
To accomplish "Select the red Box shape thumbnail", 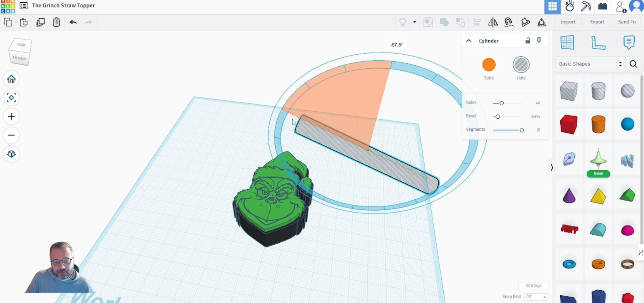I will [568, 125].
